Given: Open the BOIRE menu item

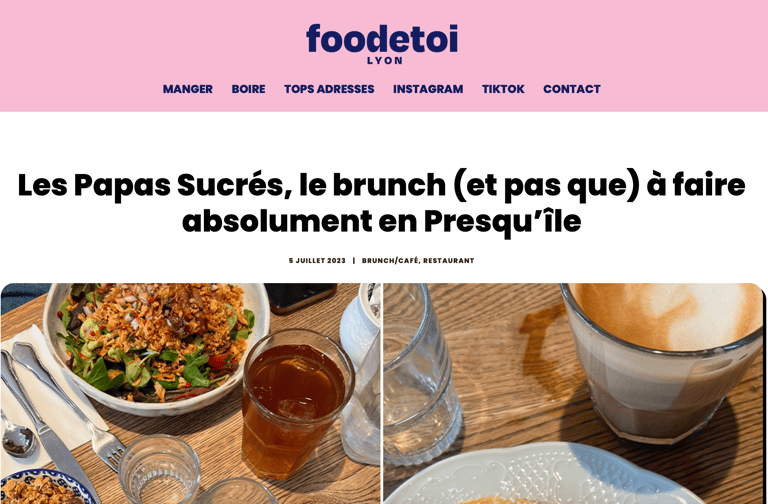Looking at the screenshot, I should 248,89.
